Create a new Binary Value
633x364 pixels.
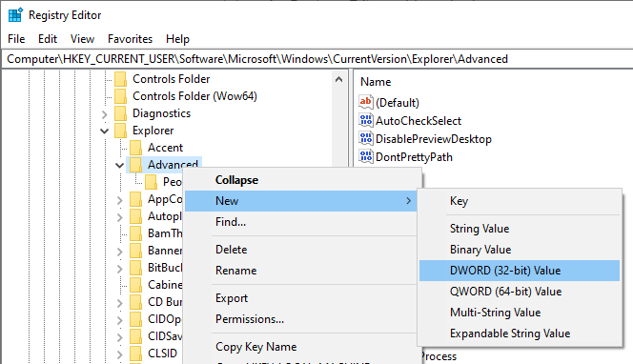[x=520, y=250]
